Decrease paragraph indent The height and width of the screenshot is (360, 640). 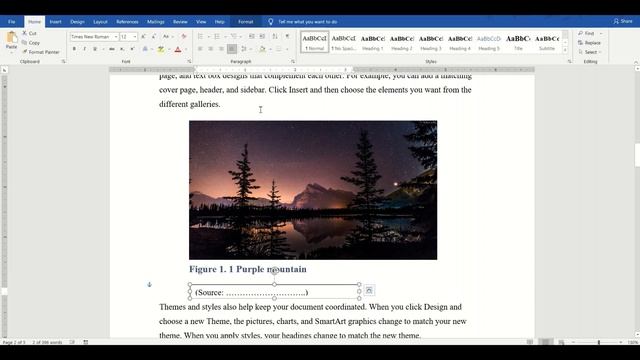(252, 37)
